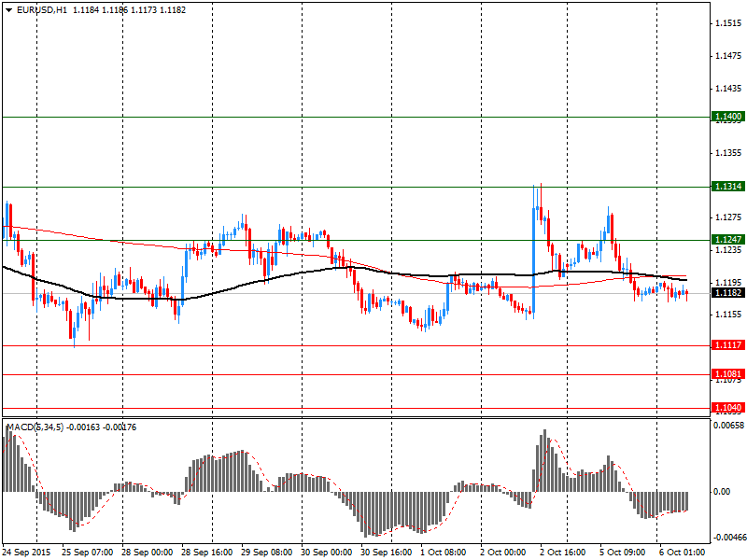This screenshot has width=747, height=560.
Task: Select the EURUSD,H1 symbol label
Action: [41, 10]
